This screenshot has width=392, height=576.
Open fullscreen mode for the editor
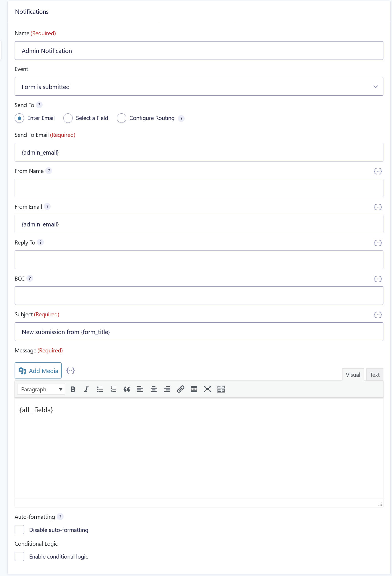(x=207, y=389)
